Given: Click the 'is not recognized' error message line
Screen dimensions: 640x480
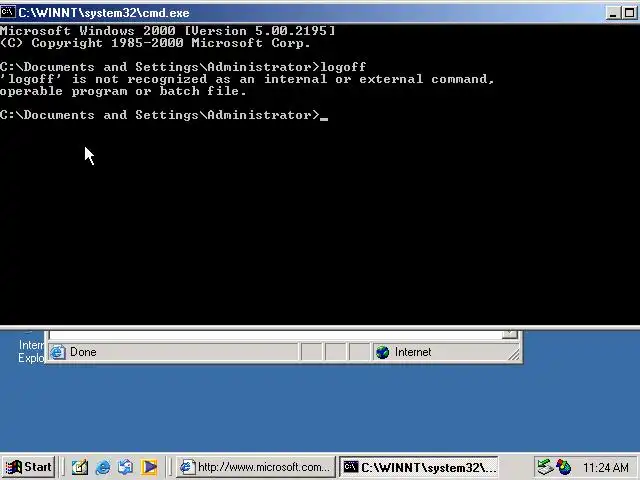Looking at the screenshot, I should point(247,79).
